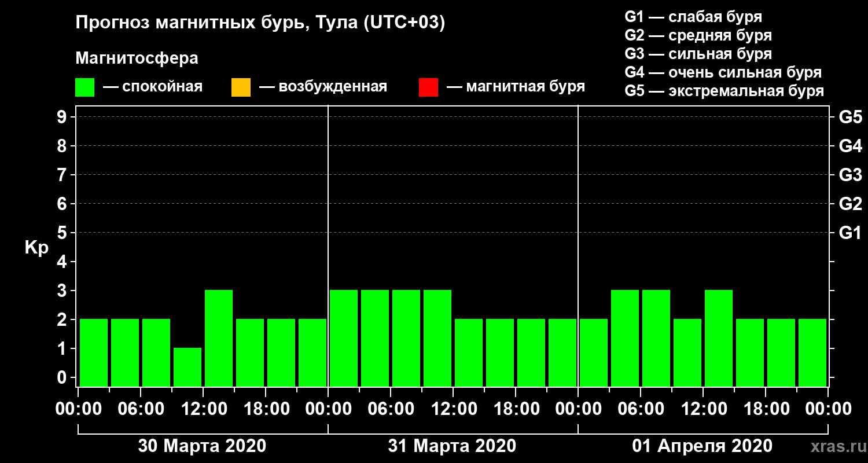The height and width of the screenshot is (463, 868).
Task: Click the 'G3 — сильная буря' line
Action: tap(698, 54)
